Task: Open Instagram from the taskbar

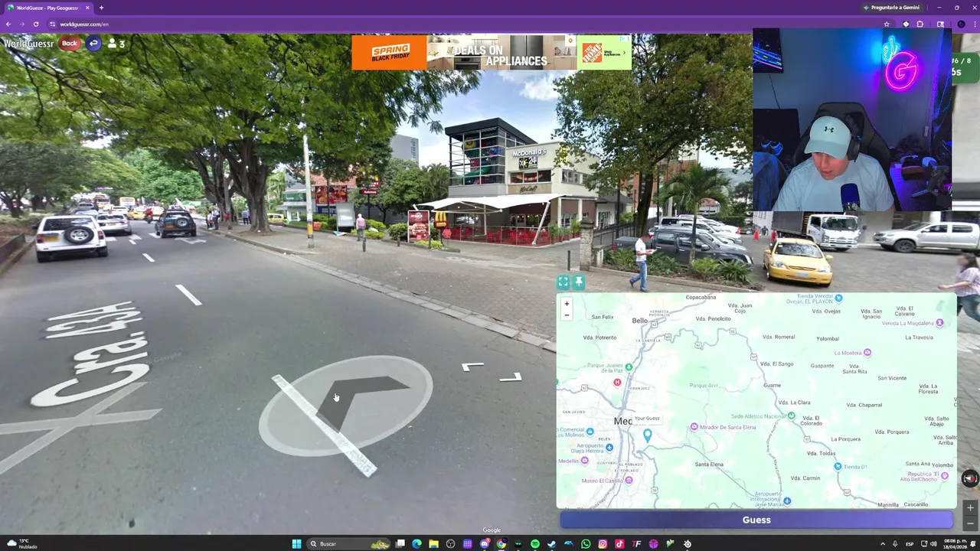Action: point(603,544)
